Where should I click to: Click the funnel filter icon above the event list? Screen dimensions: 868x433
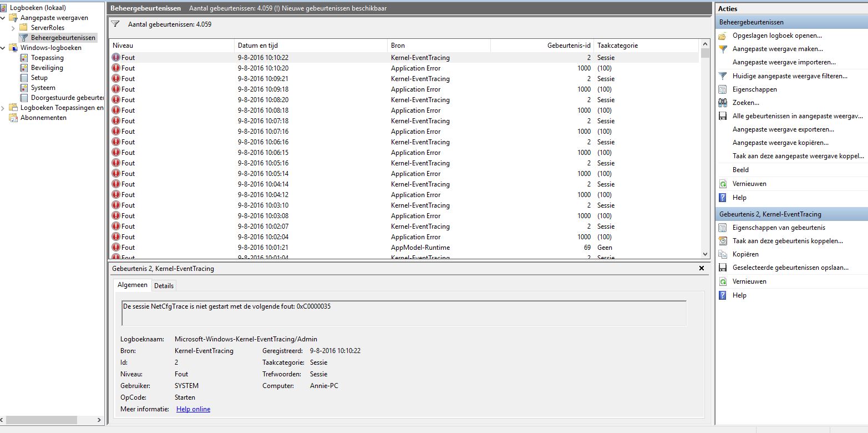pyautogui.click(x=115, y=24)
